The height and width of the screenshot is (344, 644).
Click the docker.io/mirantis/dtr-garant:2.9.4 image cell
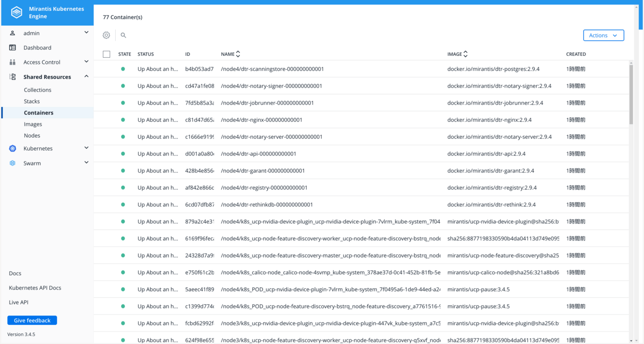[x=491, y=170]
